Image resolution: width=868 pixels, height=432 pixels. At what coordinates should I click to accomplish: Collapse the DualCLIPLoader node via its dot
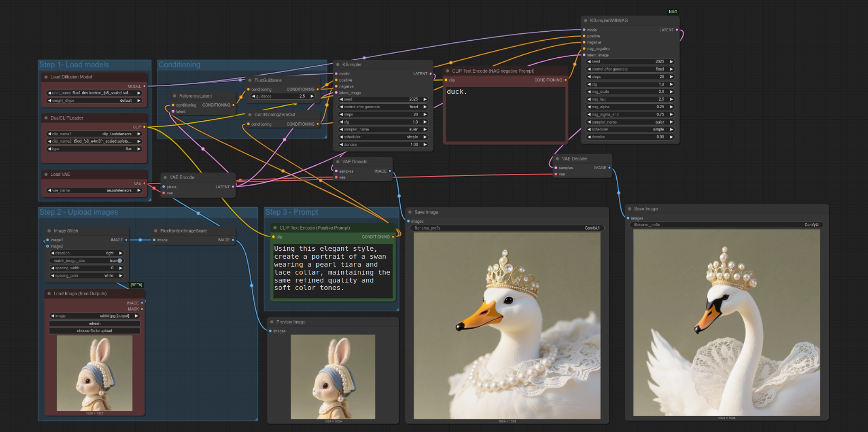point(46,118)
